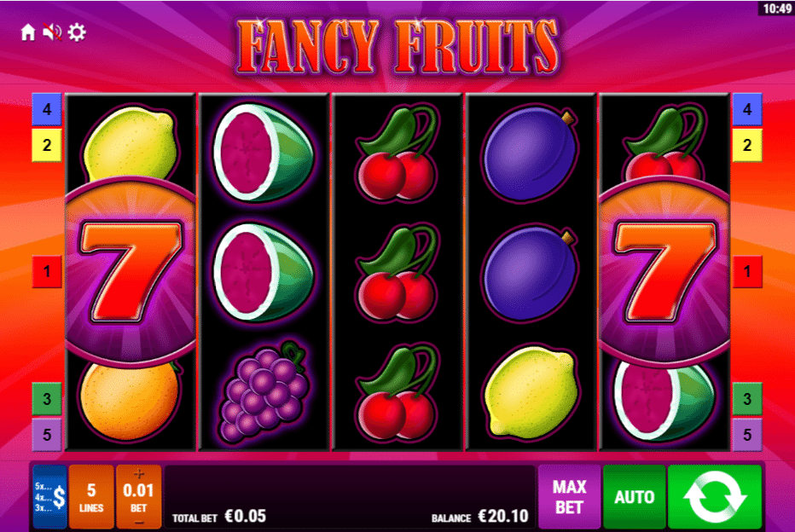The image size is (795, 532).
Task: Decrease bet with the minus sign
Action: tap(138, 522)
